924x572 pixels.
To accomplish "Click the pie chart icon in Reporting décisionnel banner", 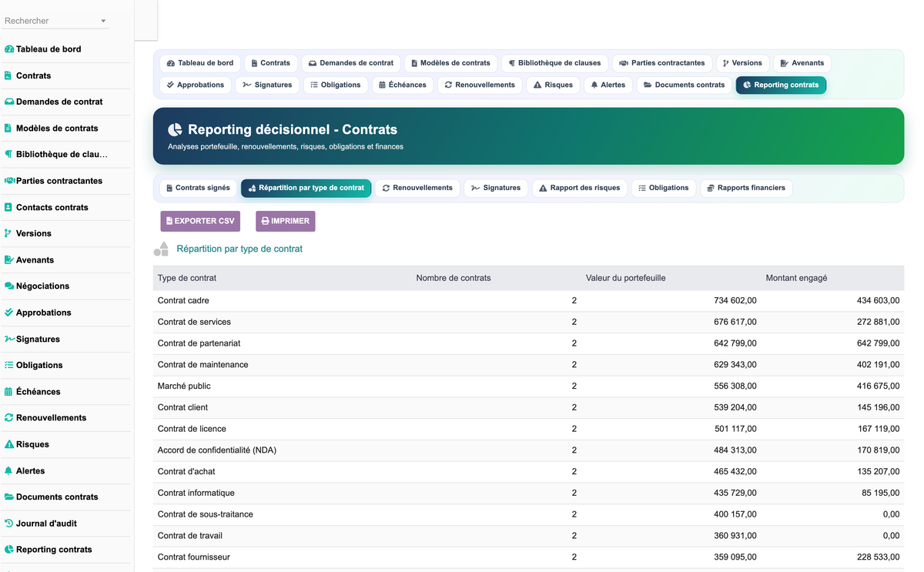I will coord(176,129).
